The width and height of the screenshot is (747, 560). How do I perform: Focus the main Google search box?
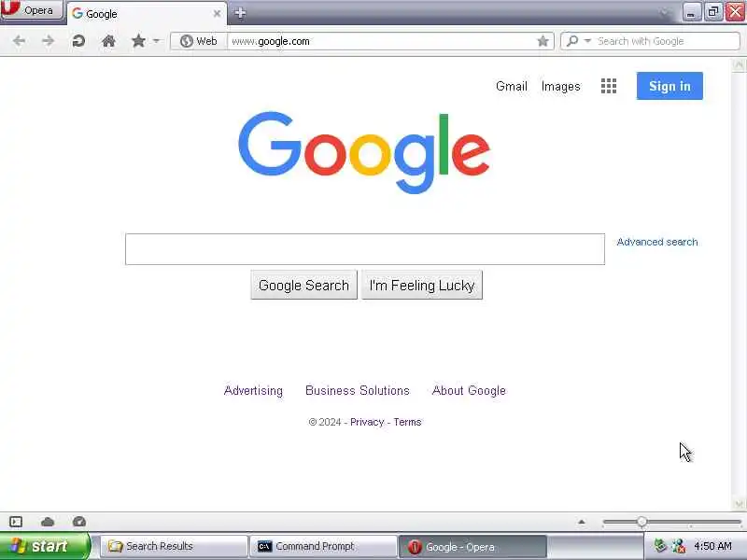tap(365, 249)
